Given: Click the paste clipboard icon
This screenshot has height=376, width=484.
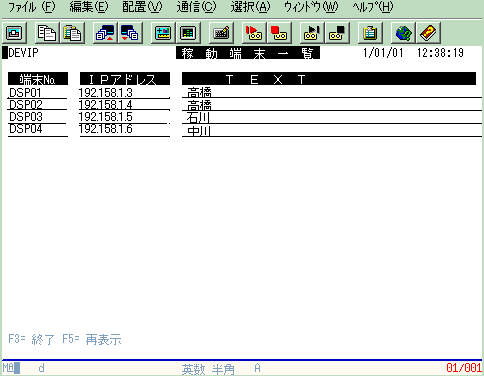Looking at the screenshot, I should coord(72,33).
